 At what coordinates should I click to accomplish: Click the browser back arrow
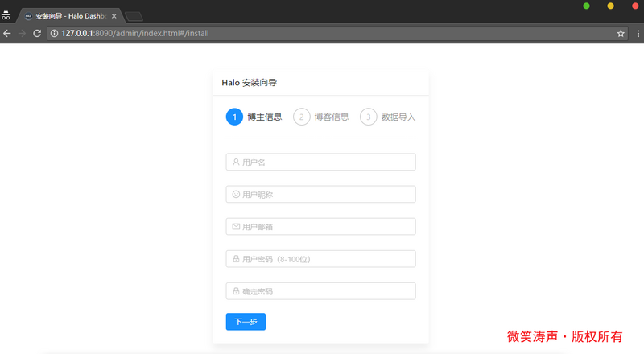(7, 33)
